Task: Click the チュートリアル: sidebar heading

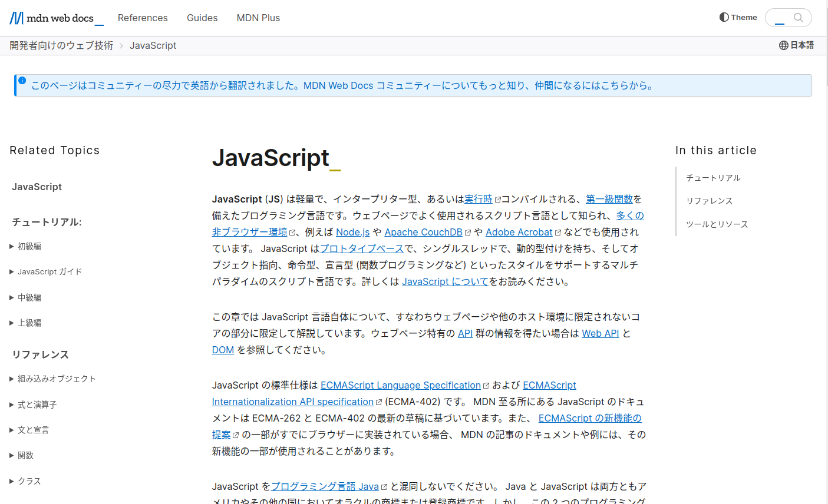Action: [x=47, y=222]
